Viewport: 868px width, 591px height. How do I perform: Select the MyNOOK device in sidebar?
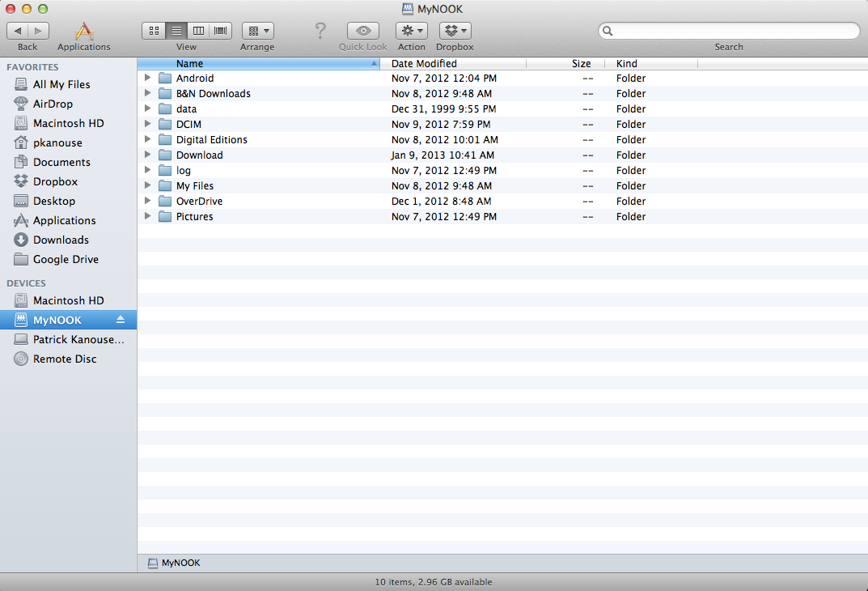[69, 320]
